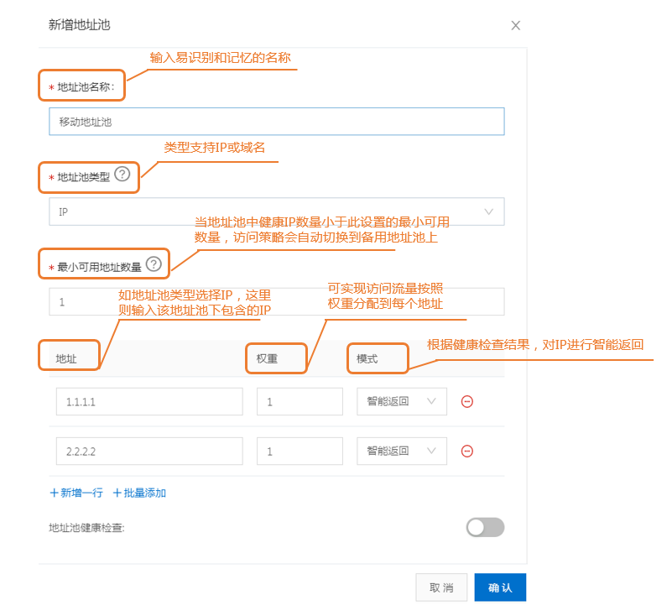Open 智能返回 dropdown for 2.2.2.2 row

pyautogui.click(x=401, y=451)
